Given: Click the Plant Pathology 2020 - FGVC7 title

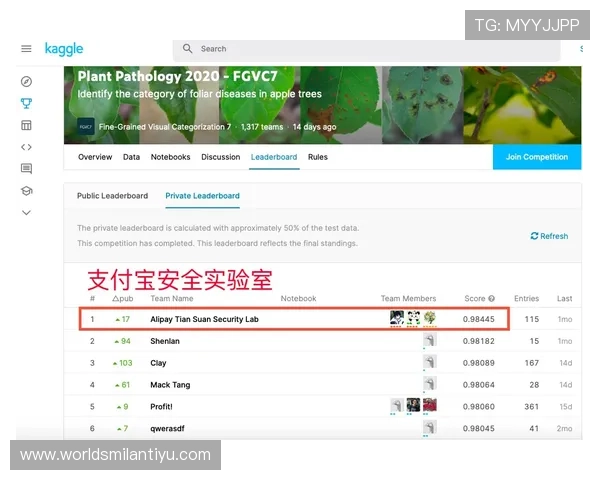Looking at the screenshot, I should pos(178,76).
